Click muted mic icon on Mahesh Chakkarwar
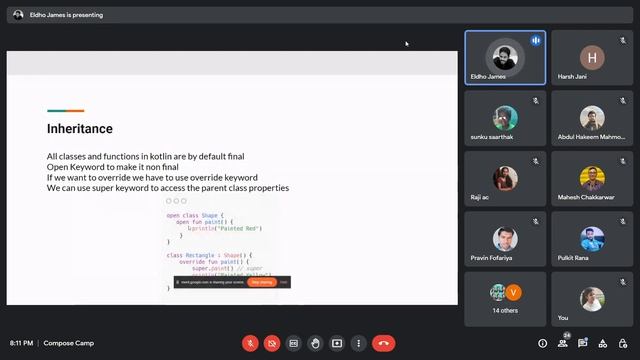Screen dimensions: 640x360 [x=623, y=161]
